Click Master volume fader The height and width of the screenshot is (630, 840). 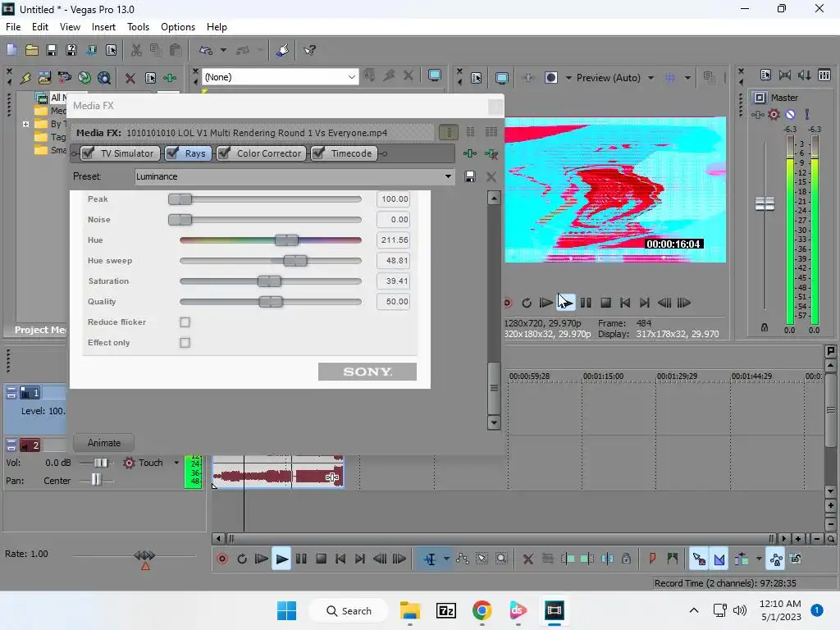(765, 203)
